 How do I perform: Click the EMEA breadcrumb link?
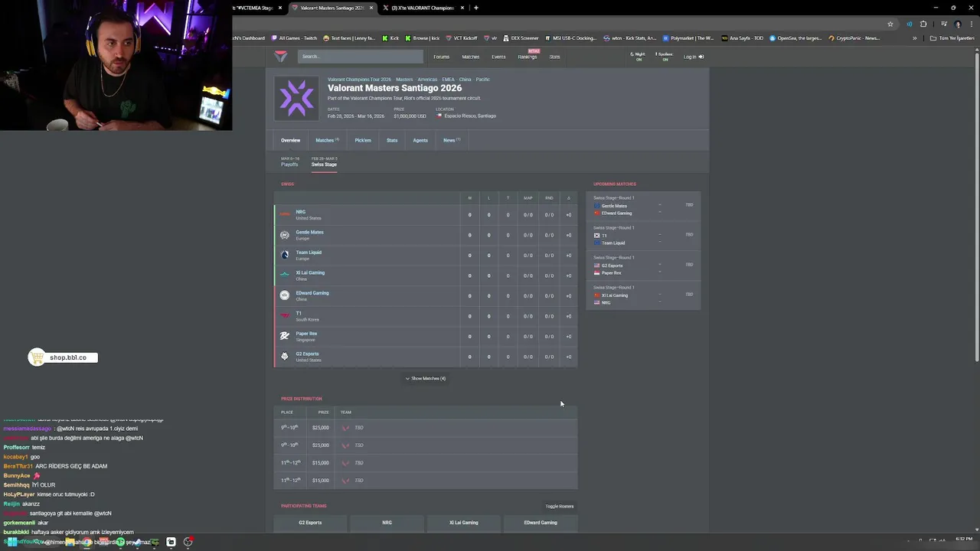(448, 80)
